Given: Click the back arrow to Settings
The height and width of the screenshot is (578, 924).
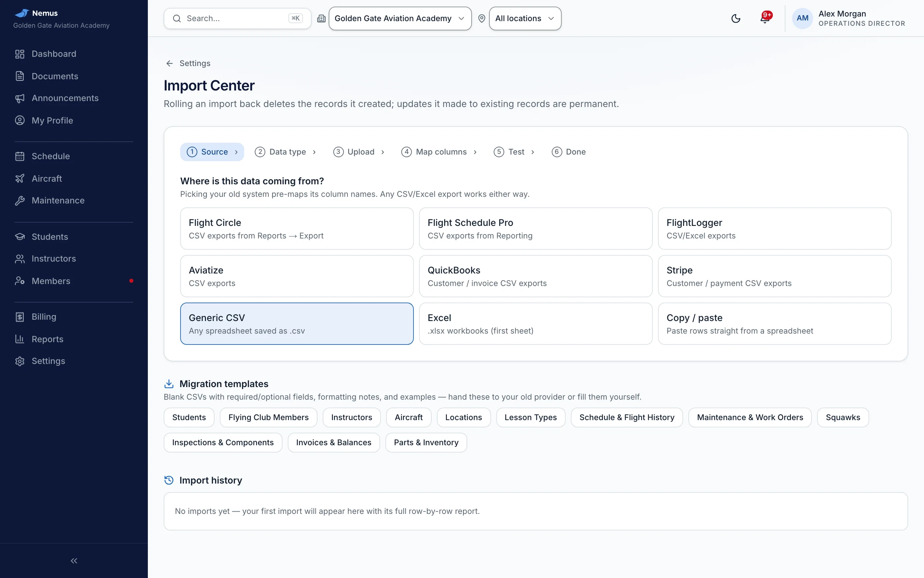Looking at the screenshot, I should (170, 63).
